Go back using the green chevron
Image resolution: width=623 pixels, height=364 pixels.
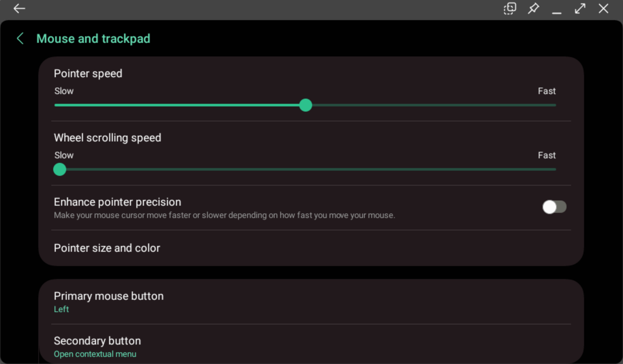(20, 39)
